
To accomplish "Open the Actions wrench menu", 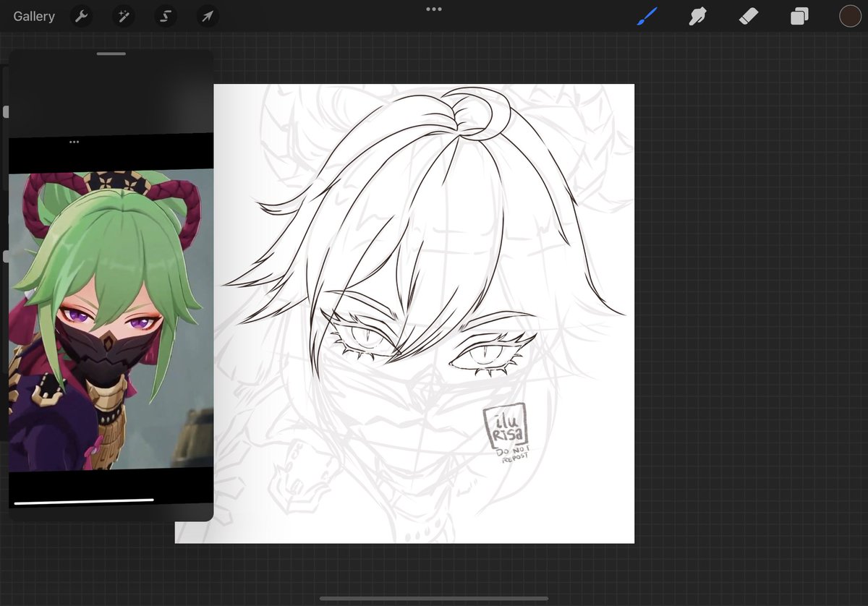I will coord(82,16).
